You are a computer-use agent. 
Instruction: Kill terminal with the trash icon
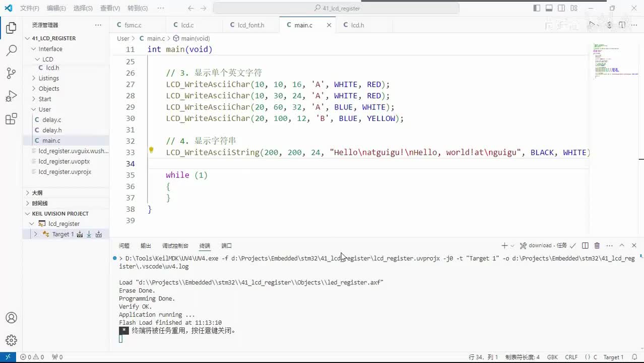click(x=597, y=246)
